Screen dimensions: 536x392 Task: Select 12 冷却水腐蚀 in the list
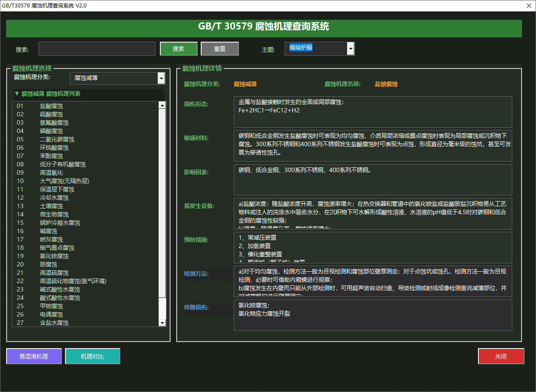[86, 198]
